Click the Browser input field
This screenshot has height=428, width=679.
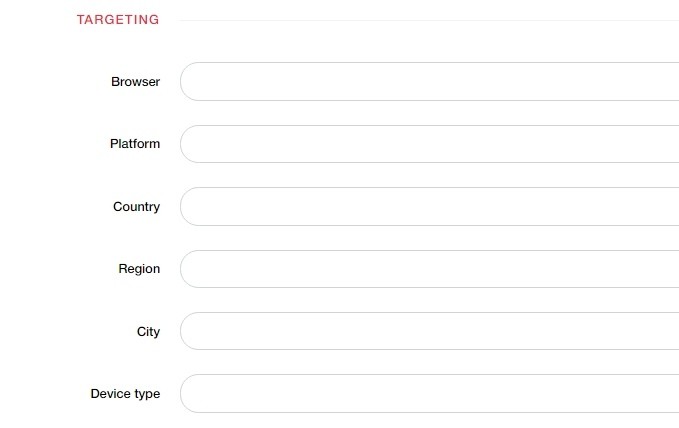[x=430, y=82]
